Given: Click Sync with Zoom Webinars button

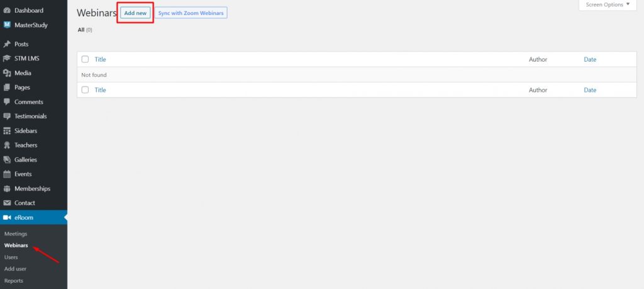Looking at the screenshot, I should [191, 13].
